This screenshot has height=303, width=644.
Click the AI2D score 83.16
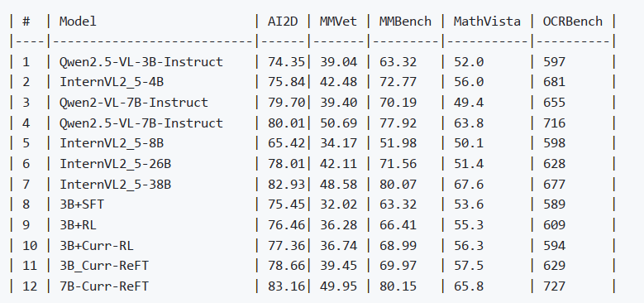coord(286,286)
